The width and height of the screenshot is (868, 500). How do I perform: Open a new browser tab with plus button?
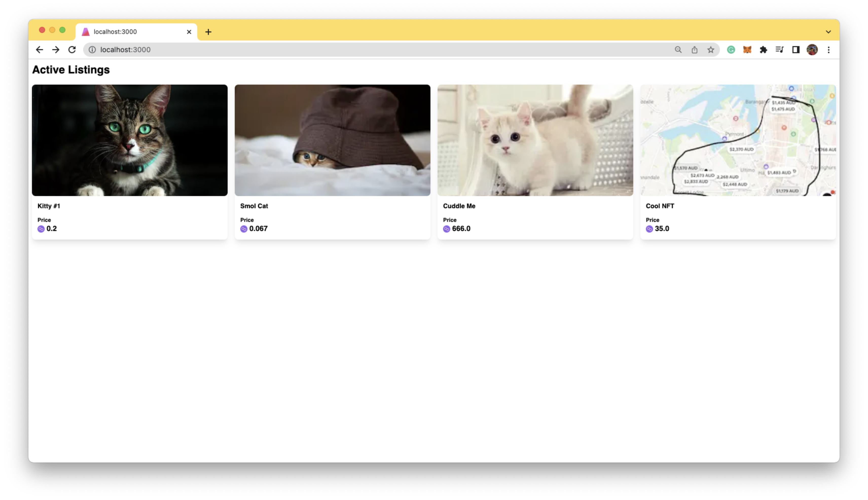click(x=208, y=32)
